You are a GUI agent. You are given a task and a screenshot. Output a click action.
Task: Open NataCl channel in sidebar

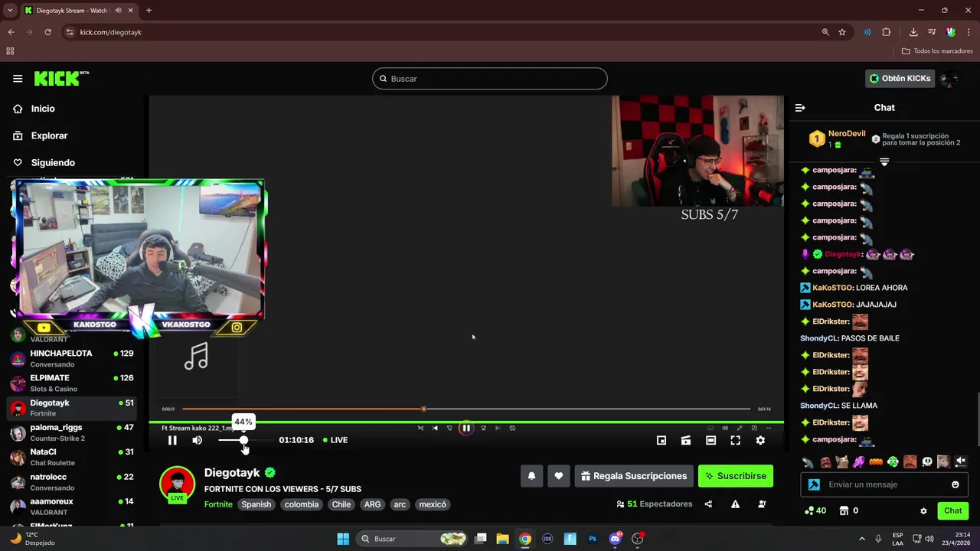pyautogui.click(x=73, y=457)
